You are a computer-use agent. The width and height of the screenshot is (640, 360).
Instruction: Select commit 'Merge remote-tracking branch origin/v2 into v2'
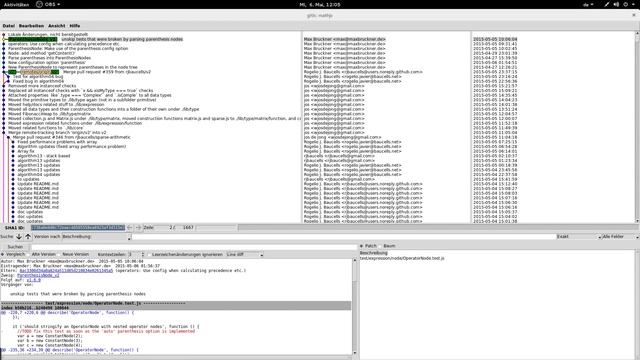pyautogui.click(x=57, y=132)
